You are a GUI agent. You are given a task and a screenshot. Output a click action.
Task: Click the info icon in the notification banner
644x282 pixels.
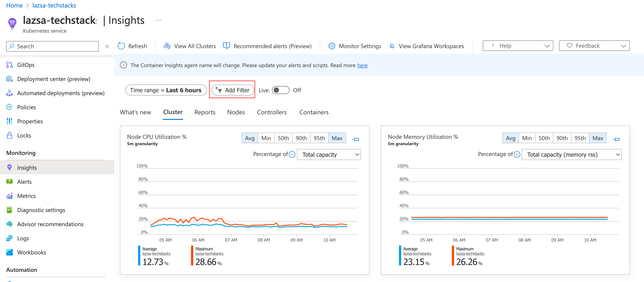pyautogui.click(x=124, y=65)
